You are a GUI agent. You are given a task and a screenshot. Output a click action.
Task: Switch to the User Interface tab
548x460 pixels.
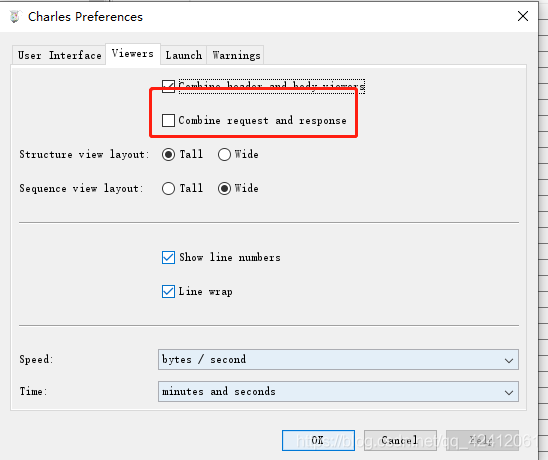click(x=59, y=55)
